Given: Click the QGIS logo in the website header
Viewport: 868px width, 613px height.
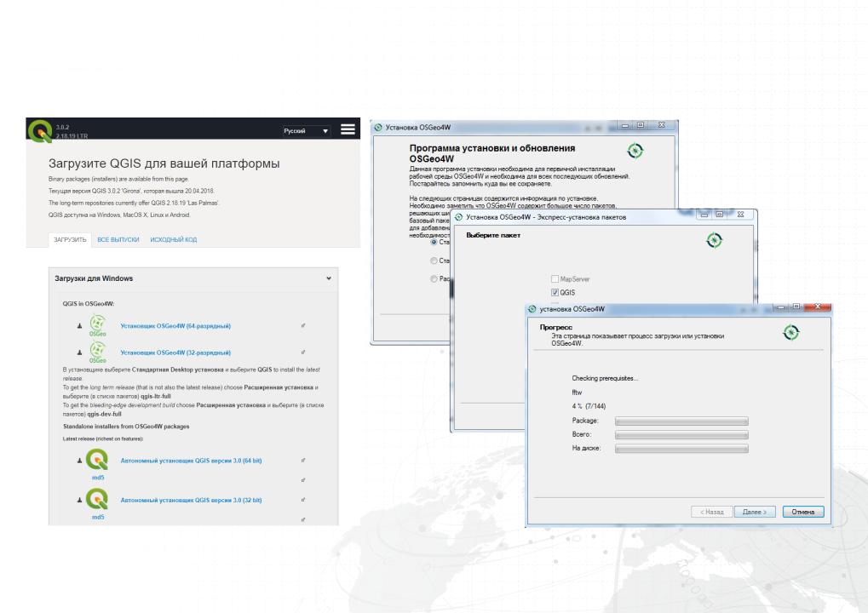Looking at the screenshot, I should point(39,130).
